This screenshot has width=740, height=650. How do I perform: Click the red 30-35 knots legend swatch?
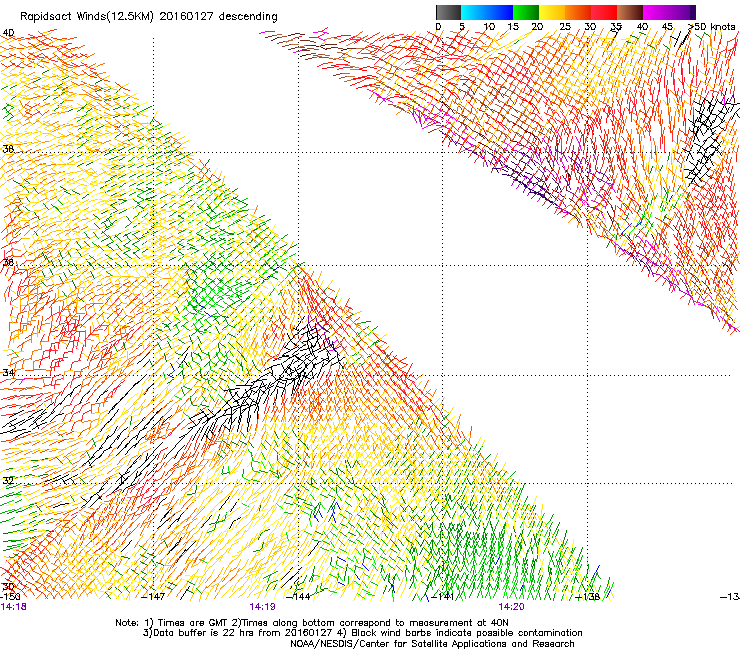(604, 12)
